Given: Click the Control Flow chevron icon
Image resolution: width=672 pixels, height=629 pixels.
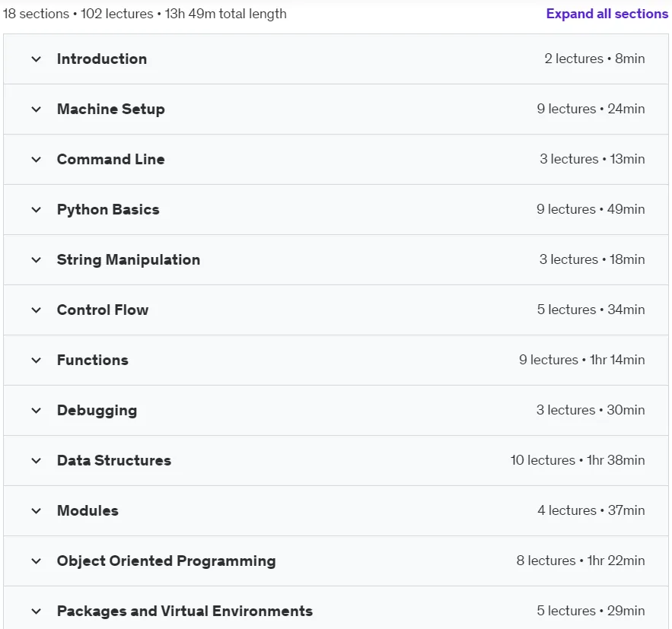Looking at the screenshot, I should [x=37, y=310].
